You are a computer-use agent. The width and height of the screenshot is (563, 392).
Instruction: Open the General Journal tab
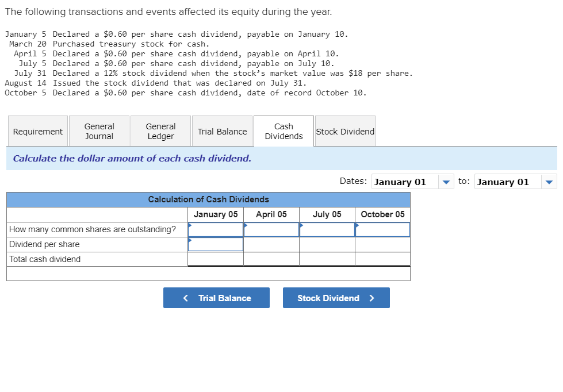pos(99,131)
